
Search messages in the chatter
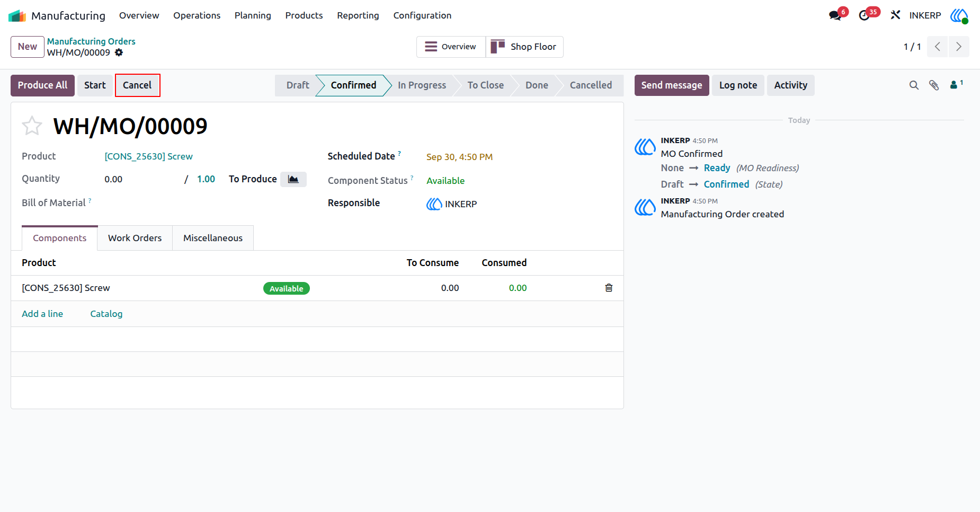pos(914,85)
